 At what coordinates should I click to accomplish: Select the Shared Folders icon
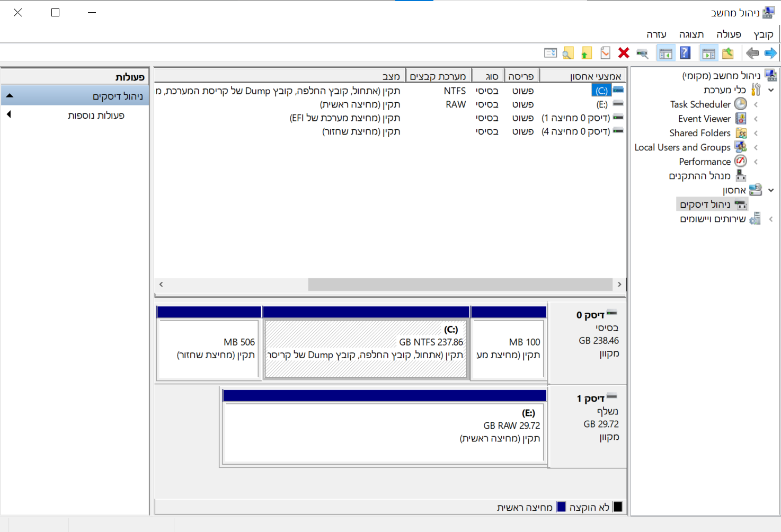click(741, 133)
